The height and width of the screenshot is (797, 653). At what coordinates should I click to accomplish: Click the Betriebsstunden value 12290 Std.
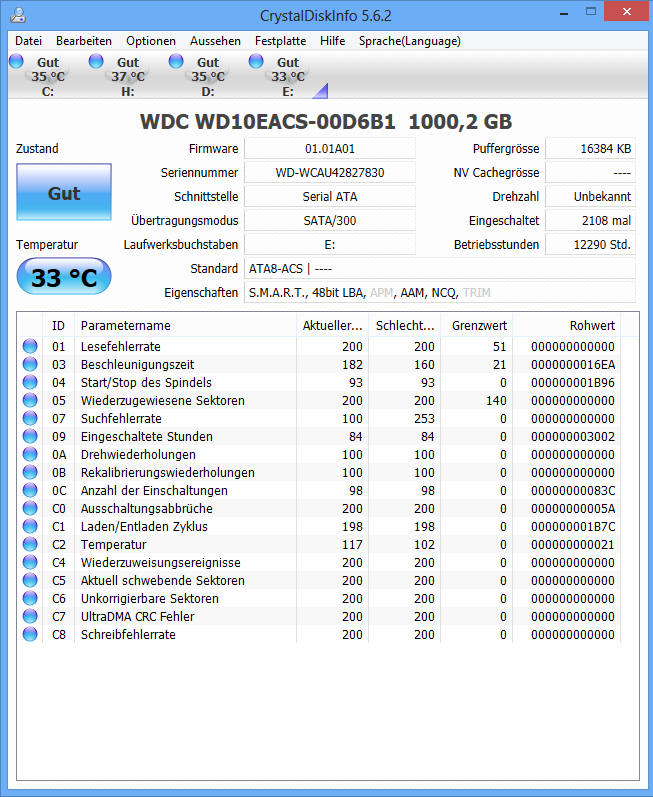click(590, 244)
